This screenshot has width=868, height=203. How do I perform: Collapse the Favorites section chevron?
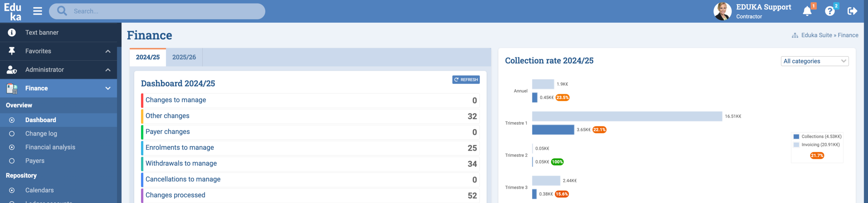[x=108, y=51]
